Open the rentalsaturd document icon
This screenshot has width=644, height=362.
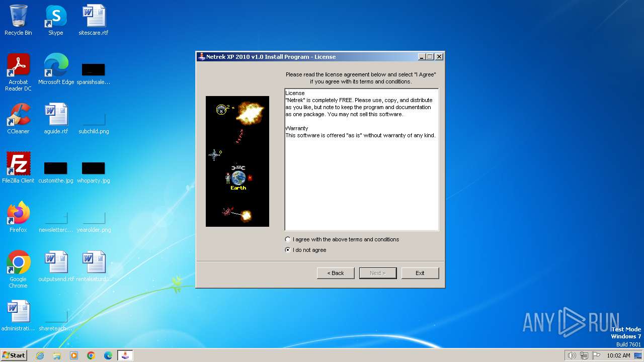tap(94, 266)
